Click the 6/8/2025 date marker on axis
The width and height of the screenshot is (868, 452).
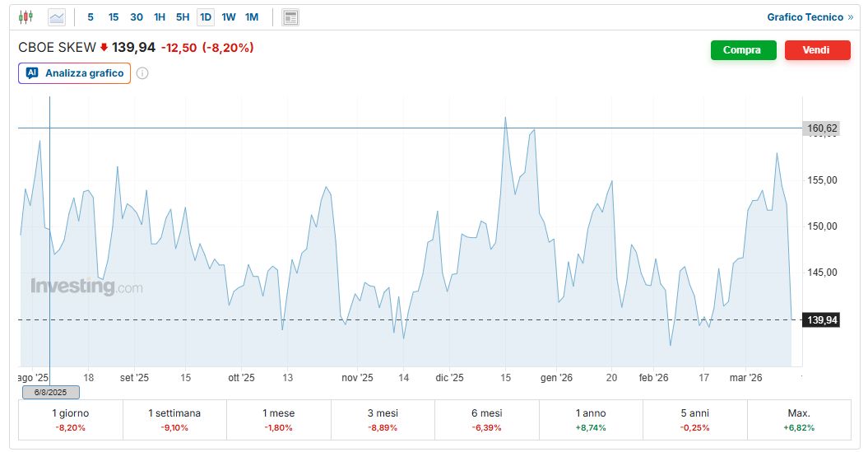point(50,392)
